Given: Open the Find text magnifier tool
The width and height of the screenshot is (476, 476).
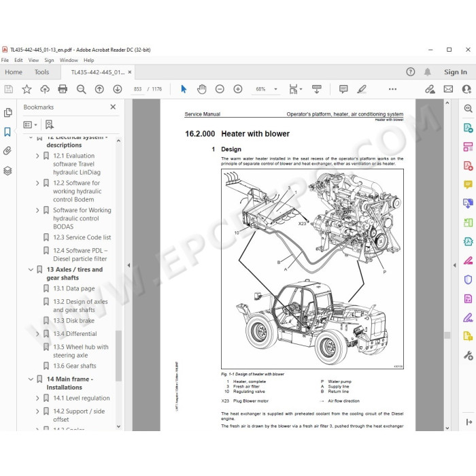Looking at the screenshot, I should 81,89.
